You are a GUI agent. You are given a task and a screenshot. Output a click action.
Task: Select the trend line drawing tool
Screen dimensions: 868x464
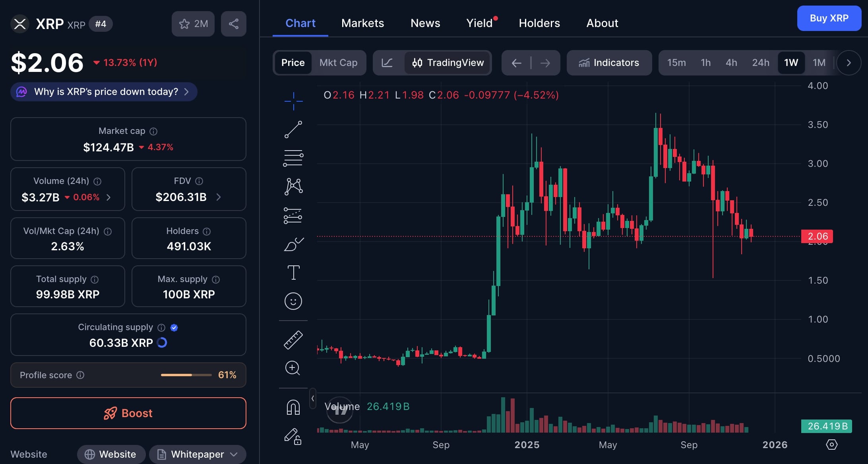pos(293,130)
